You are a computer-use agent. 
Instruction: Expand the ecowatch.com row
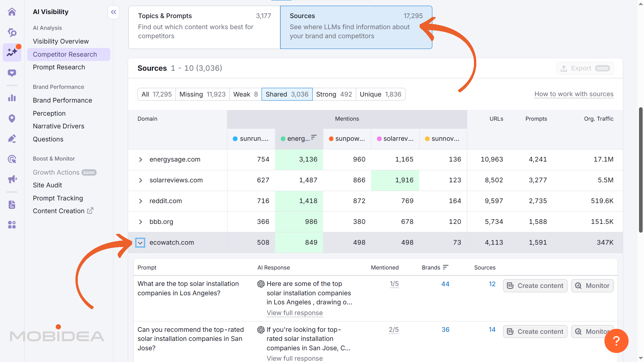coord(140,242)
